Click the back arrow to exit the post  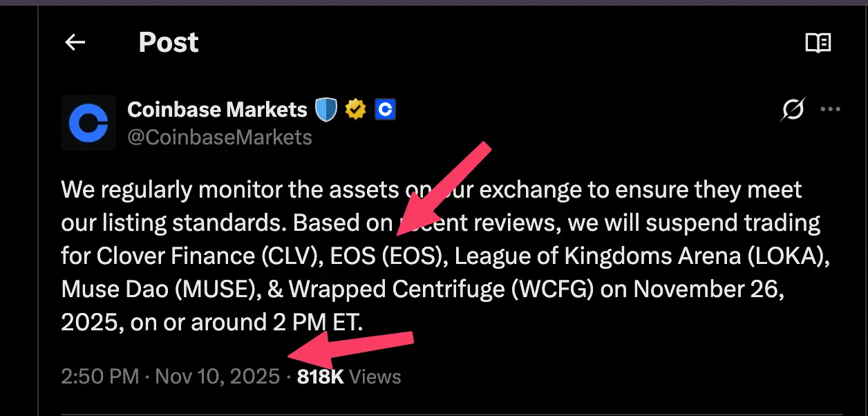click(75, 42)
